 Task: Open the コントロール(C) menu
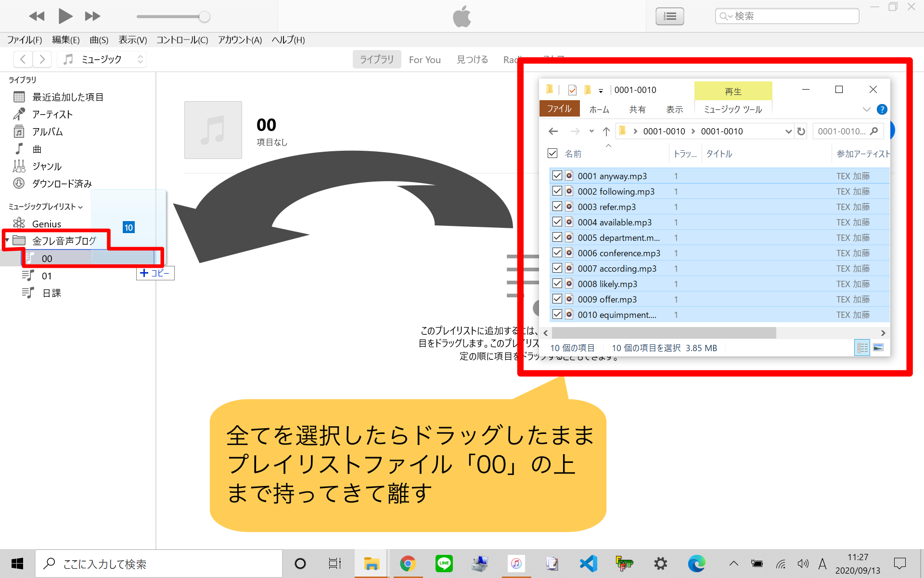pos(182,40)
